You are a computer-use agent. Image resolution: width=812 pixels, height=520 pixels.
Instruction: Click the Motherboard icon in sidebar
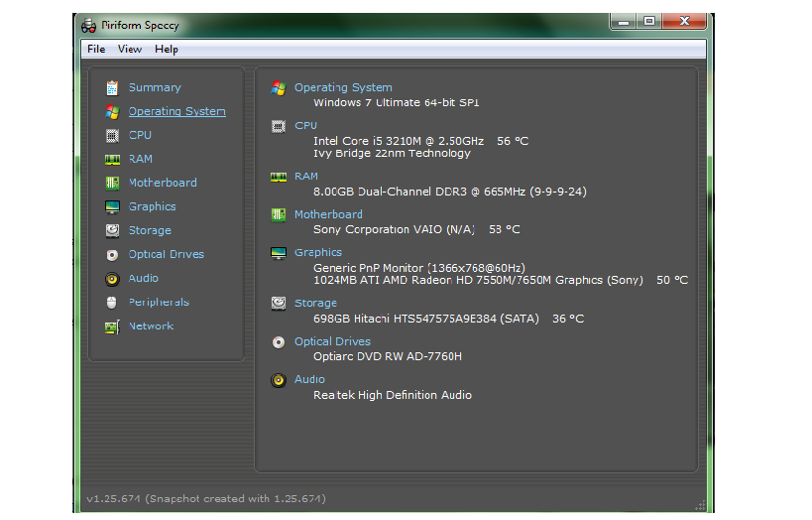[x=112, y=183]
